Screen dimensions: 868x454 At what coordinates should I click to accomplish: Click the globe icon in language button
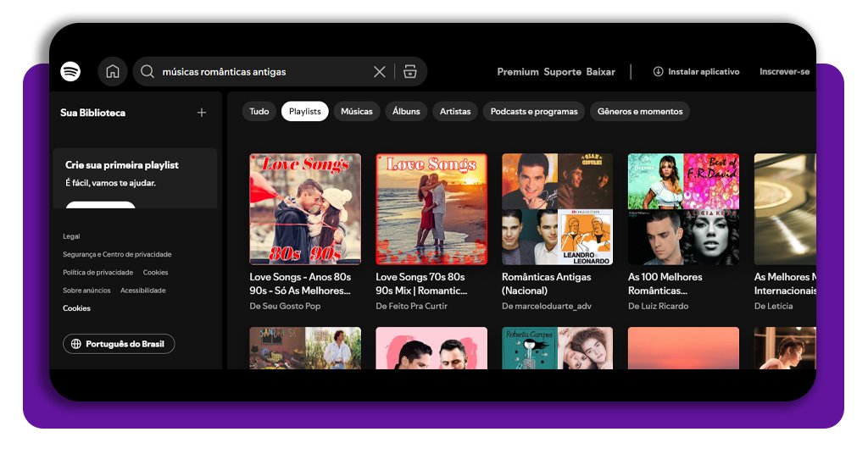pos(76,344)
